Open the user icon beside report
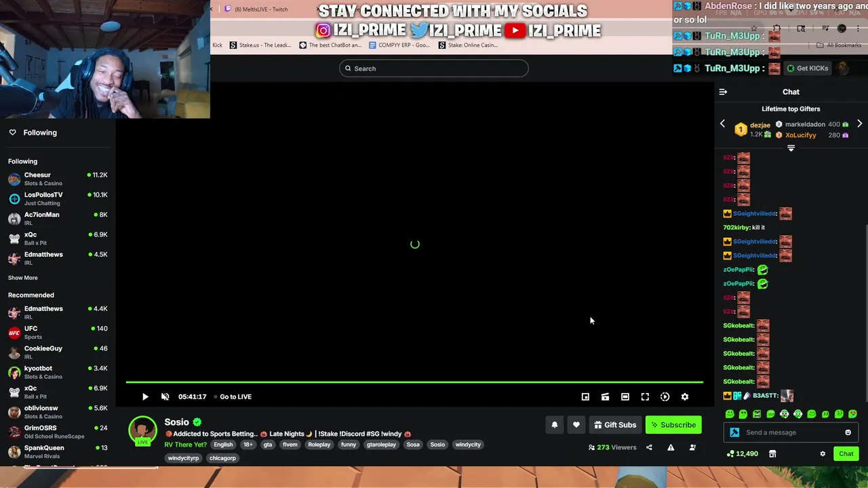 point(692,447)
